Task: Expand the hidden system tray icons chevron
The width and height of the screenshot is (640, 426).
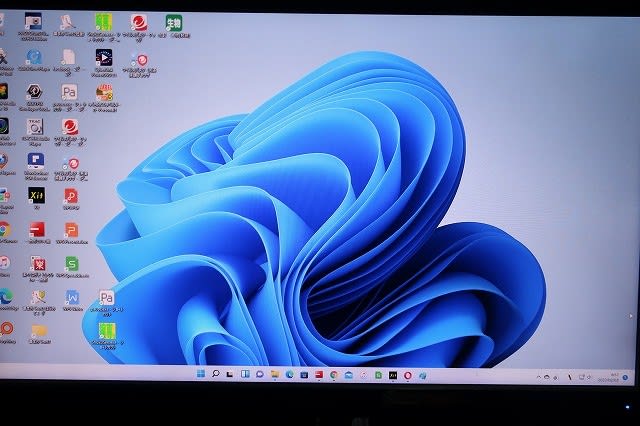Action: [541, 375]
